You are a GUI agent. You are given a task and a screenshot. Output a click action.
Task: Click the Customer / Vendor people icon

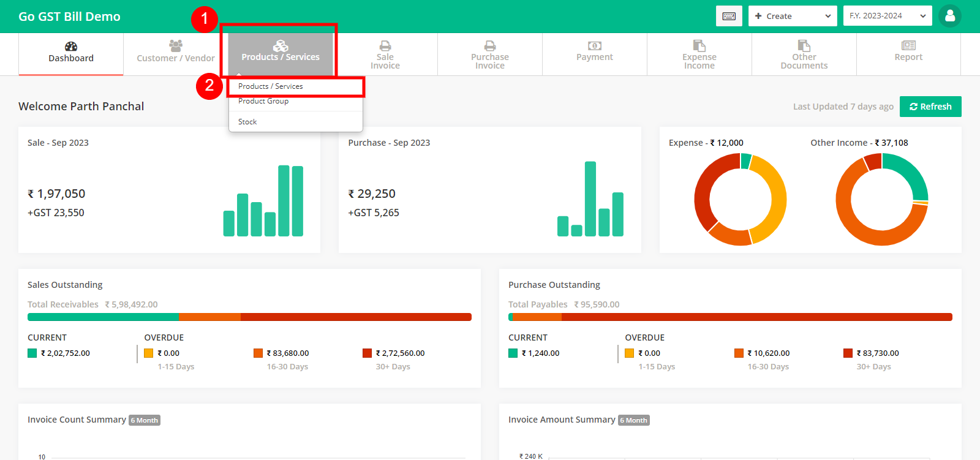click(176, 45)
